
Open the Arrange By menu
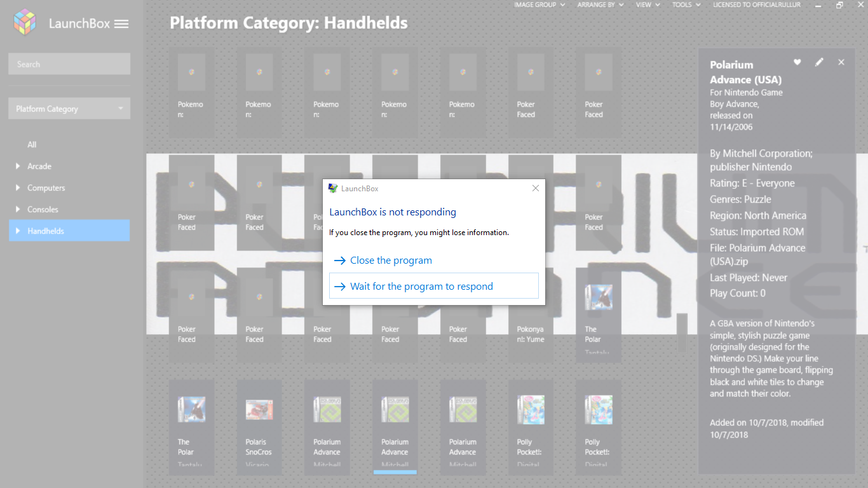coord(600,5)
